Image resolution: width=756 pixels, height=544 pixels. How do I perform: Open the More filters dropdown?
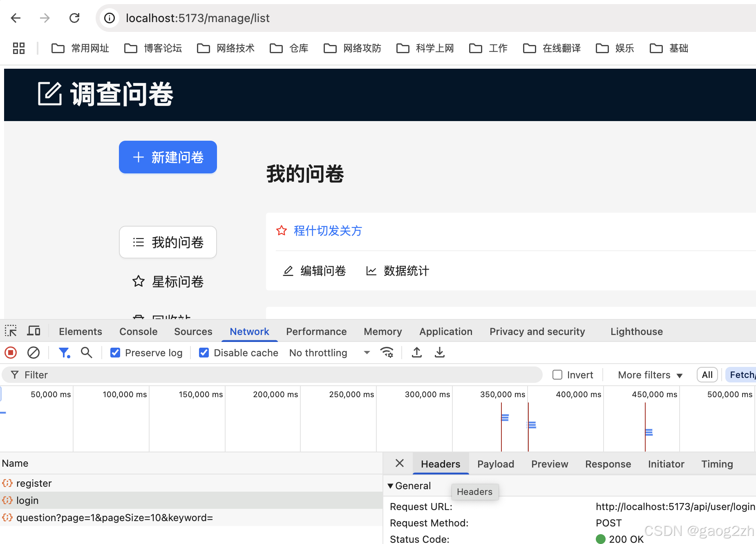point(650,375)
